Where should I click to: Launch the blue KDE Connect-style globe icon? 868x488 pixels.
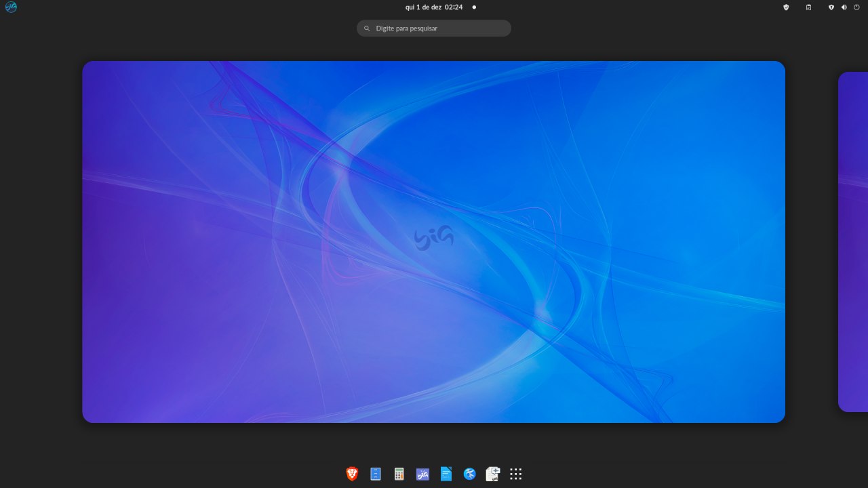(x=469, y=474)
